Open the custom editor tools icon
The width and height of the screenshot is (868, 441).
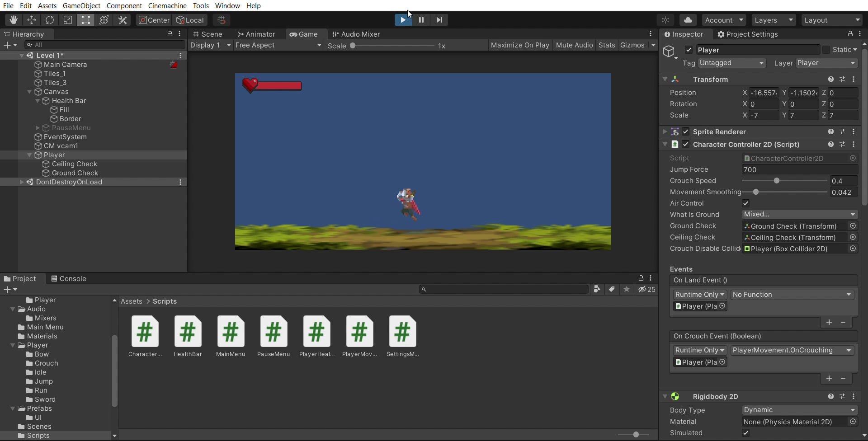point(123,20)
